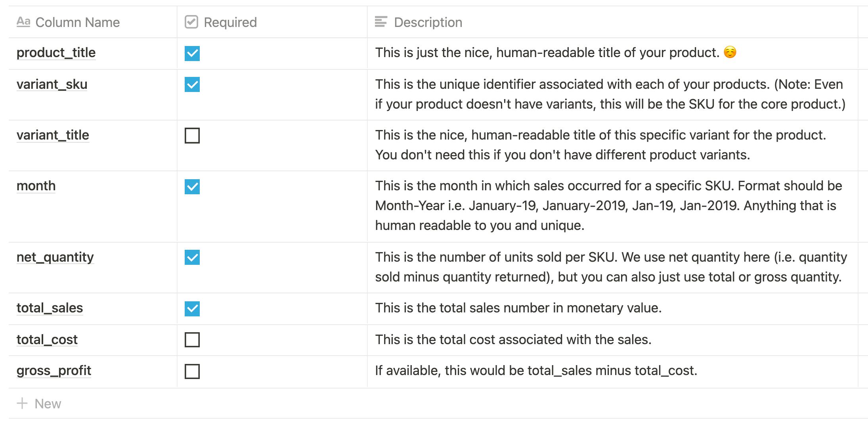Check Required for variant_title
The image size is (868, 425).
pos(192,136)
